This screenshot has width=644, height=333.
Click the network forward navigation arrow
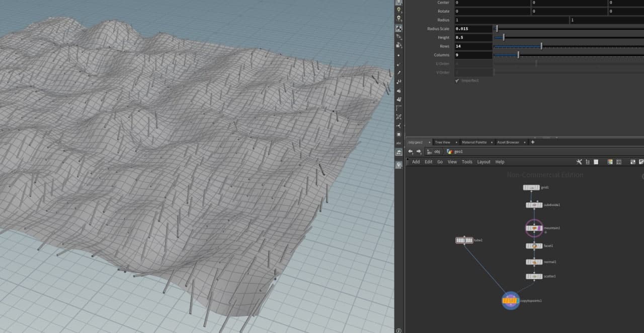(x=418, y=152)
